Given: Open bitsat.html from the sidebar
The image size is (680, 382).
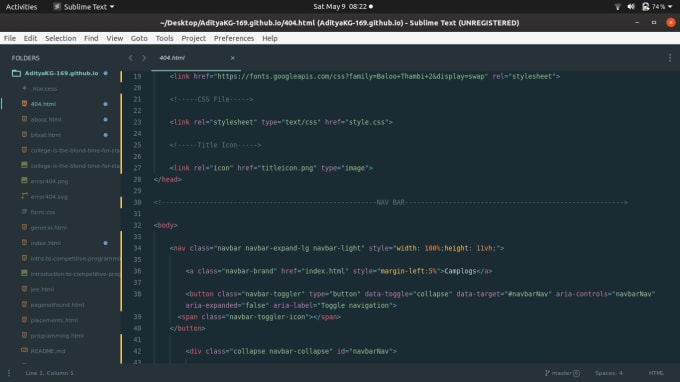Looking at the screenshot, I should (46, 135).
